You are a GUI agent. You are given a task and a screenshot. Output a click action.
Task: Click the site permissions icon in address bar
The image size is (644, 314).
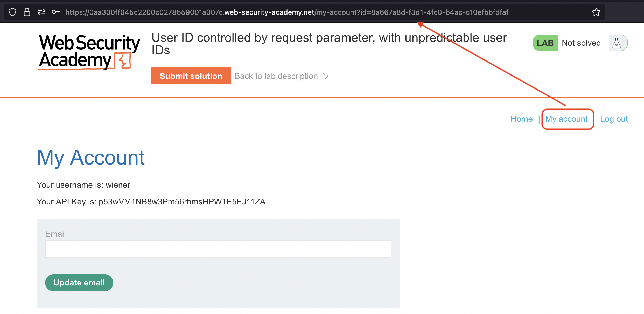tap(41, 12)
